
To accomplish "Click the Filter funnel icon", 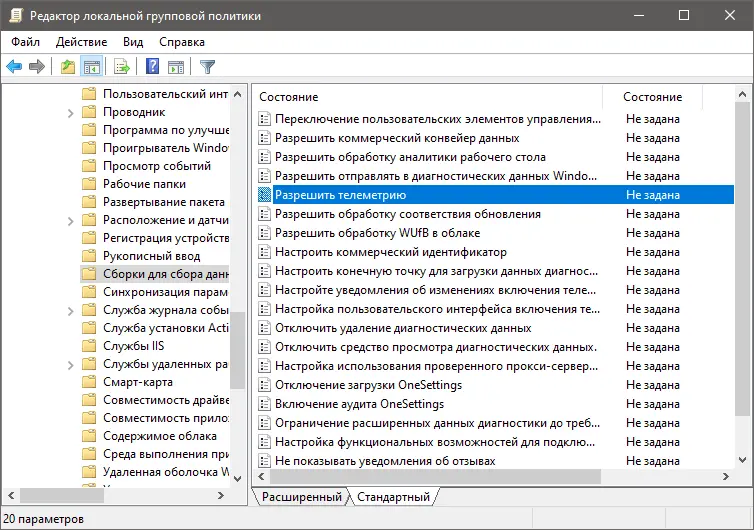I will [207, 67].
